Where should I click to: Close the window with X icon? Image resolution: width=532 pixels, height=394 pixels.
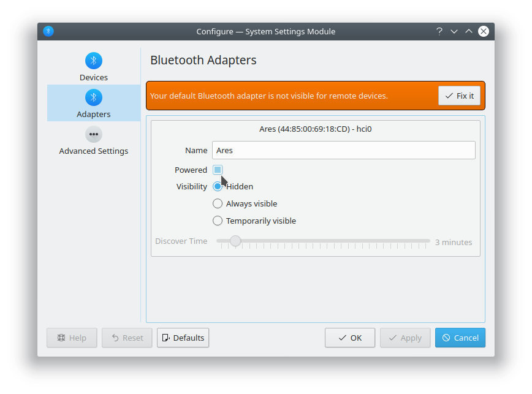(484, 31)
